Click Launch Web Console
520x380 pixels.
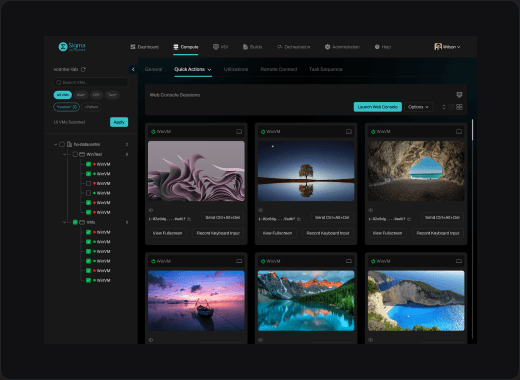point(378,107)
